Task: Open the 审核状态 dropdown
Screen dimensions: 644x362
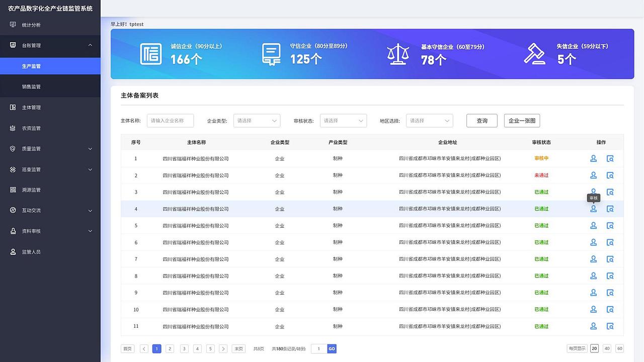Action: (x=343, y=121)
